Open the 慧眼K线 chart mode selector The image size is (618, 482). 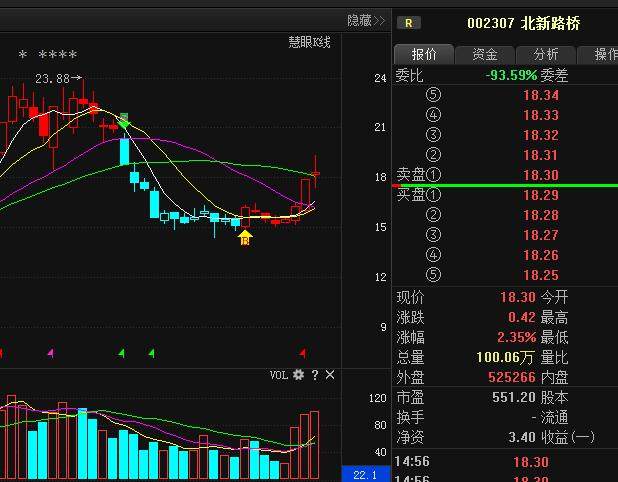click(309, 42)
